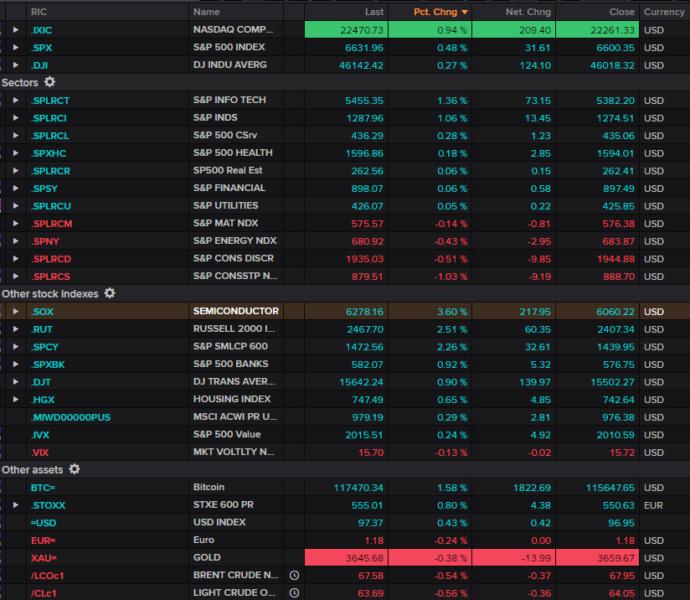
Task: Select the Other stock indexes heading
Action: (50, 294)
